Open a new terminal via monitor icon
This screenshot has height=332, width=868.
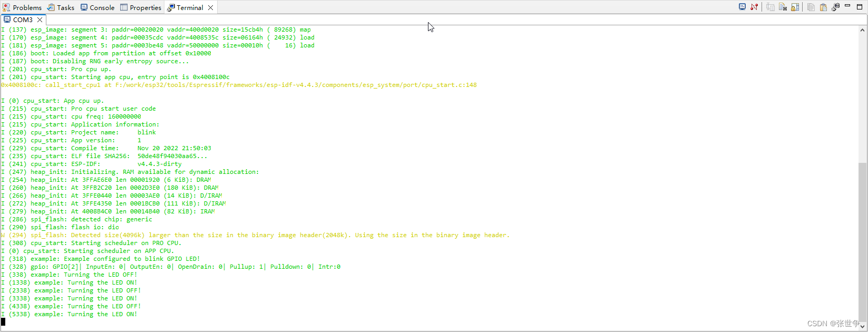pos(742,7)
